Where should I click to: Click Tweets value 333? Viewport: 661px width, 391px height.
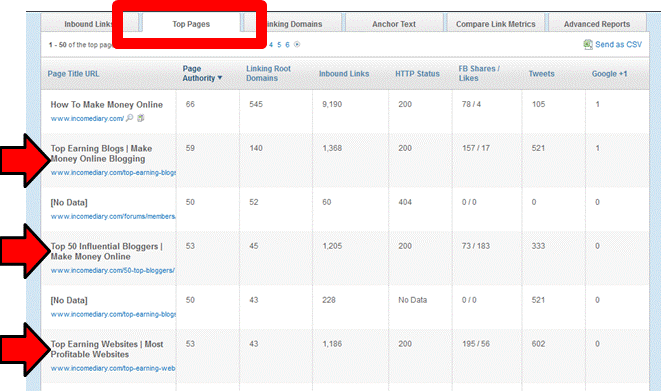[538, 246]
